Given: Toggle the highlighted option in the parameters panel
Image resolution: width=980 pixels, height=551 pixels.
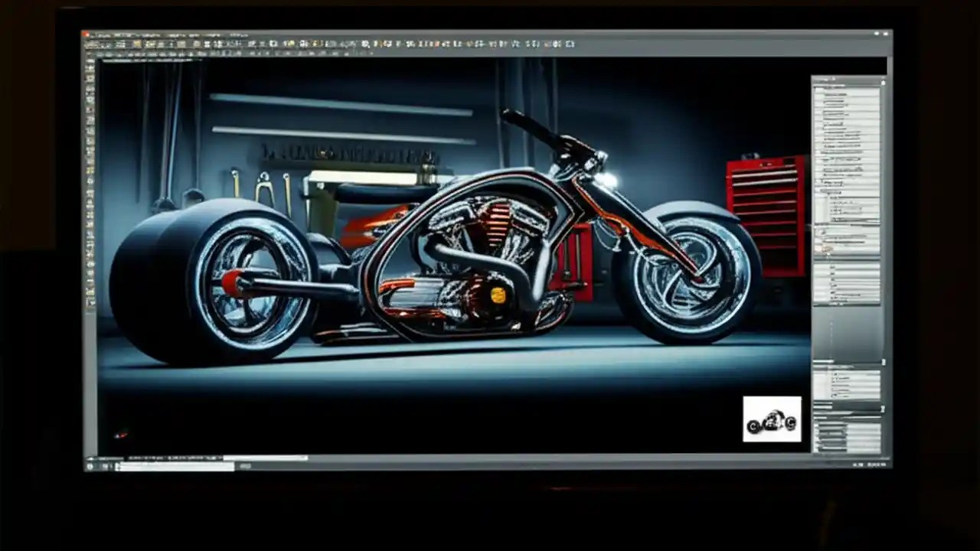Looking at the screenshot, I should click(828, 249).
